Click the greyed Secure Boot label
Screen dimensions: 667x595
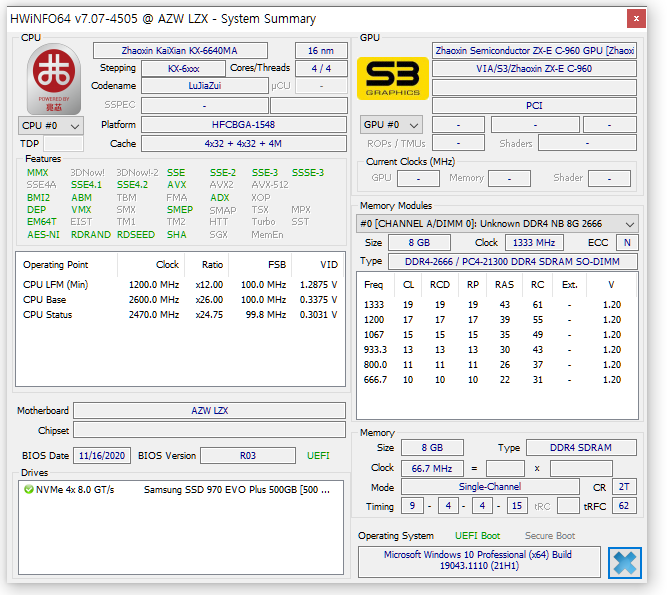pyautogui.click(x=550, y=535)
